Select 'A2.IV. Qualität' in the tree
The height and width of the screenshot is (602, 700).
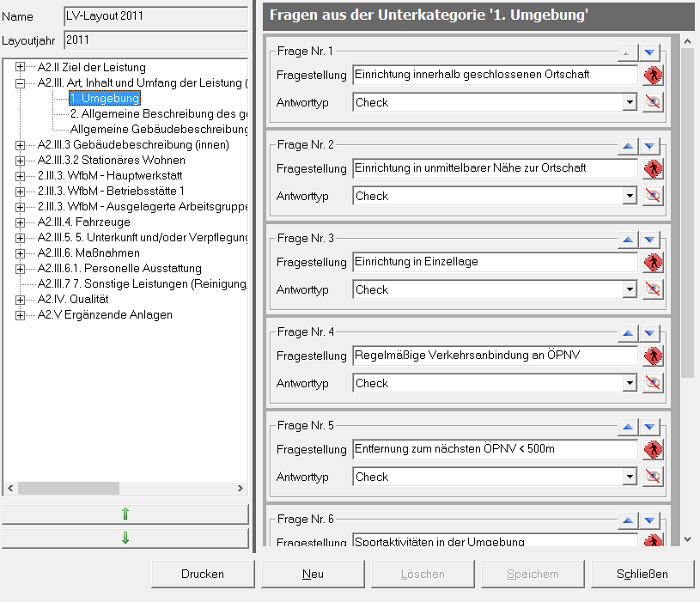tap(73, 300)
